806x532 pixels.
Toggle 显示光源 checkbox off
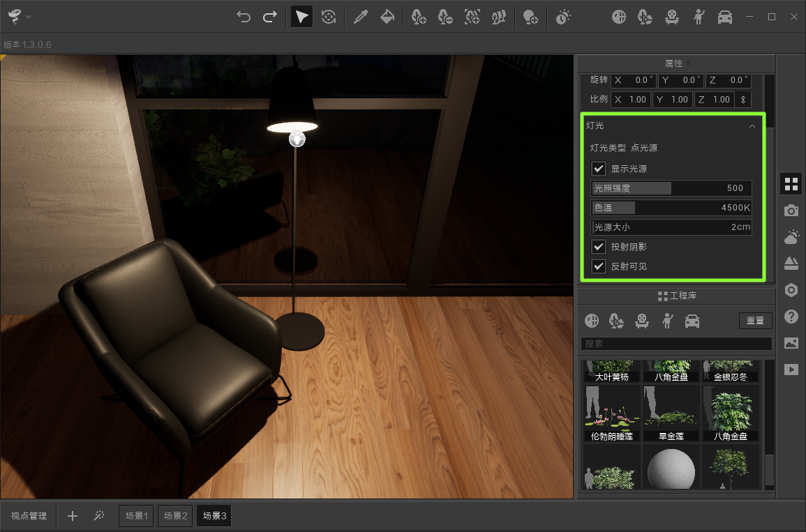(x=598, y=168)
